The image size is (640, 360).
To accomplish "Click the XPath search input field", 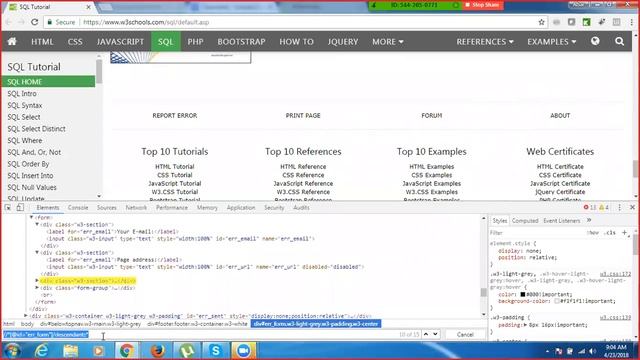I will point(200,334).
